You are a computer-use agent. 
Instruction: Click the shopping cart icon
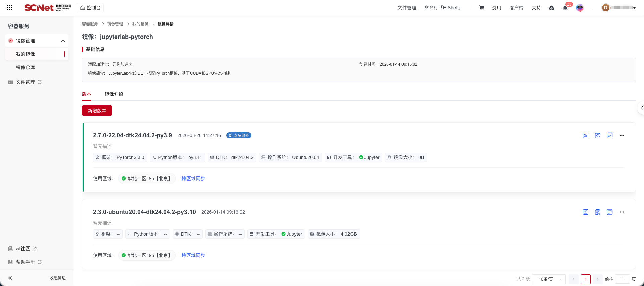[482, 8]
